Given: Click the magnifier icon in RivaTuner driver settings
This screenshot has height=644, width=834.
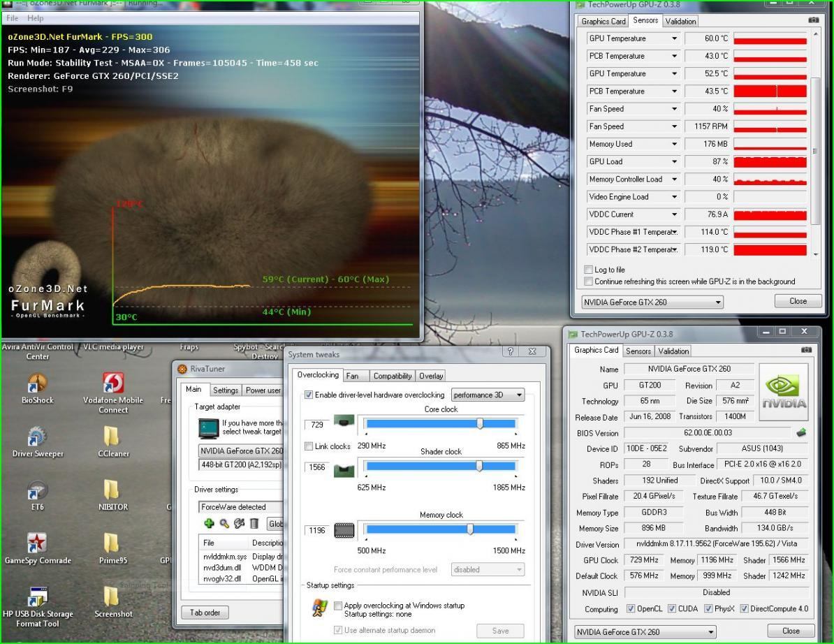Looking at the screenshot, I should [x=224, y=524].
